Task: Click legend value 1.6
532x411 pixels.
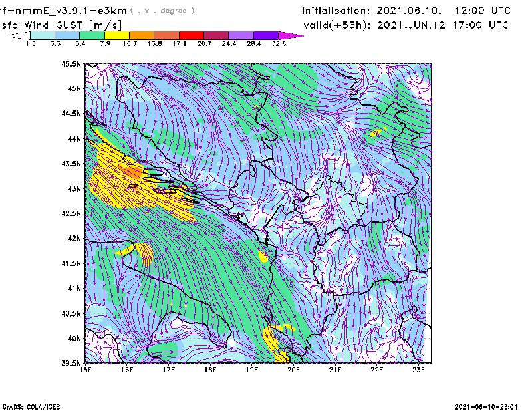Action: [x=31, y=43]
